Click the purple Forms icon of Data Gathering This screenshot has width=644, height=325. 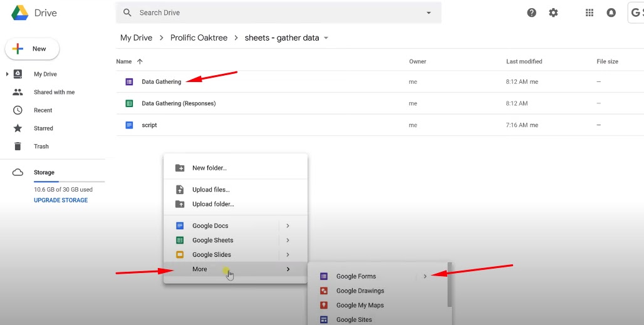[129, 81]
